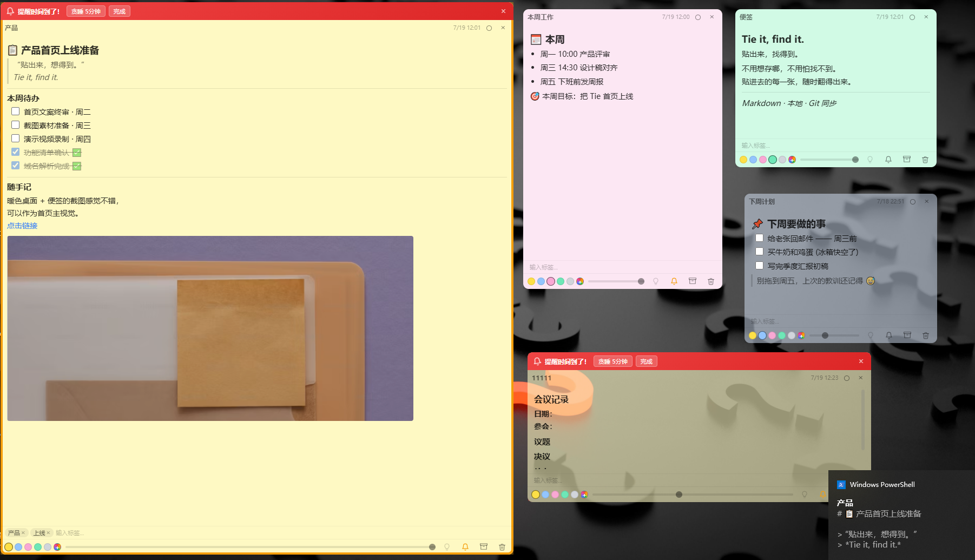
Task: Snooze the 产品 reminder for 5 minutes
Action: 86,11
